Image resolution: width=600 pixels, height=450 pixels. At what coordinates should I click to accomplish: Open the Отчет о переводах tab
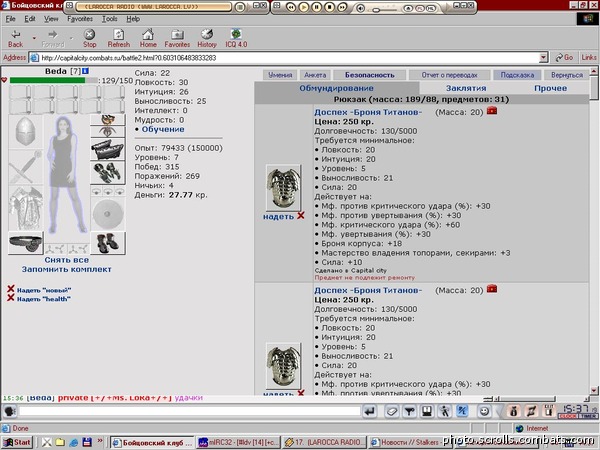(x=449, y=75)
